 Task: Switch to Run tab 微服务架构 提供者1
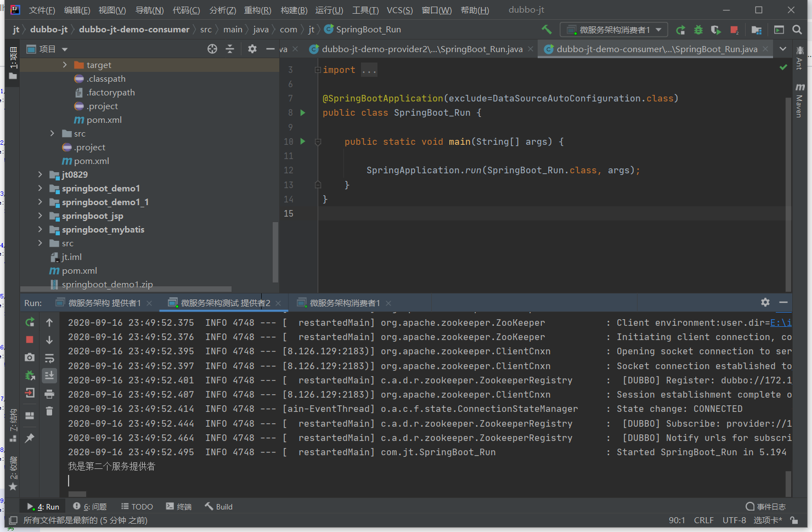(x=104, y=303)
